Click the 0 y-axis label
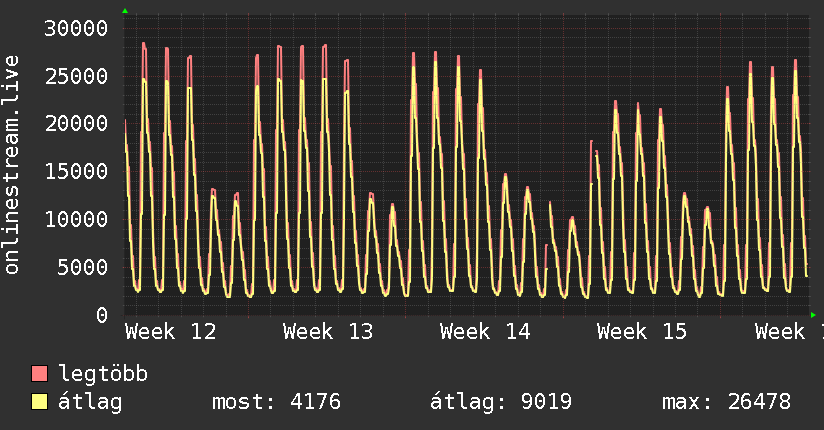This screenshot has width=824, height=430. [x=102, y=315]
